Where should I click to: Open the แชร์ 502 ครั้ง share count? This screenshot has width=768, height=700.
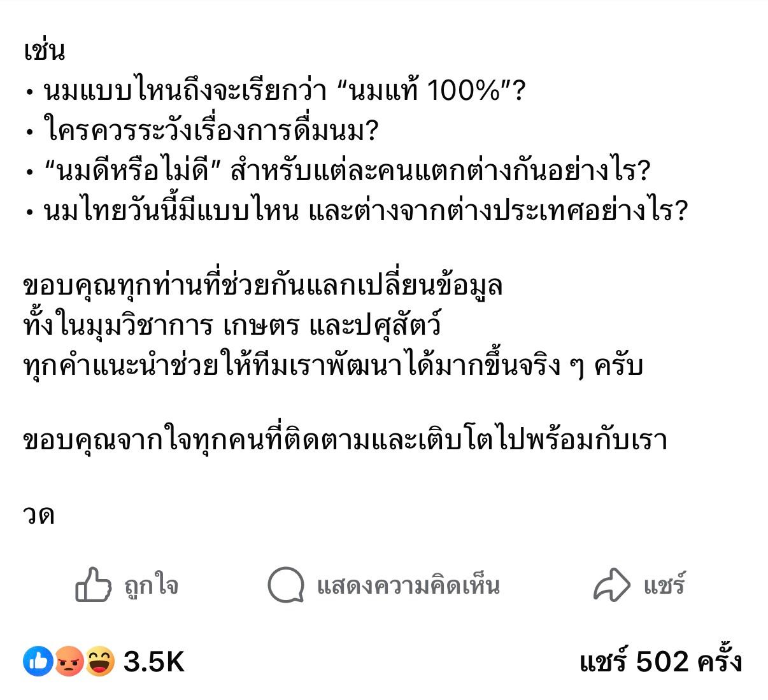click(660, 662)
